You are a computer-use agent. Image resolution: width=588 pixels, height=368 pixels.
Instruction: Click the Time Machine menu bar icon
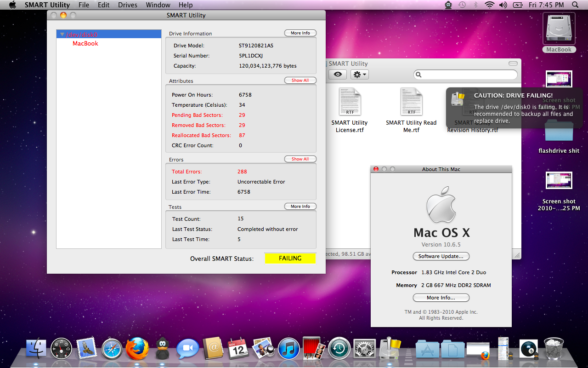pos(462,5)
